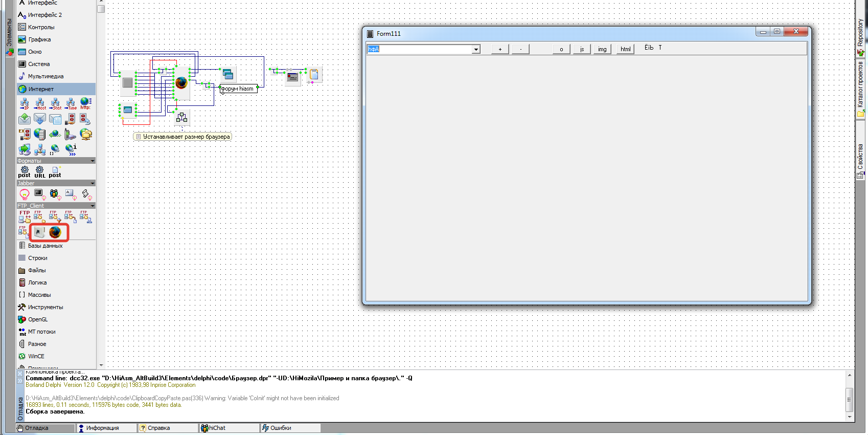Select the URL format element icon
Screen dimensions: 868x435
(x=39, y=171)
